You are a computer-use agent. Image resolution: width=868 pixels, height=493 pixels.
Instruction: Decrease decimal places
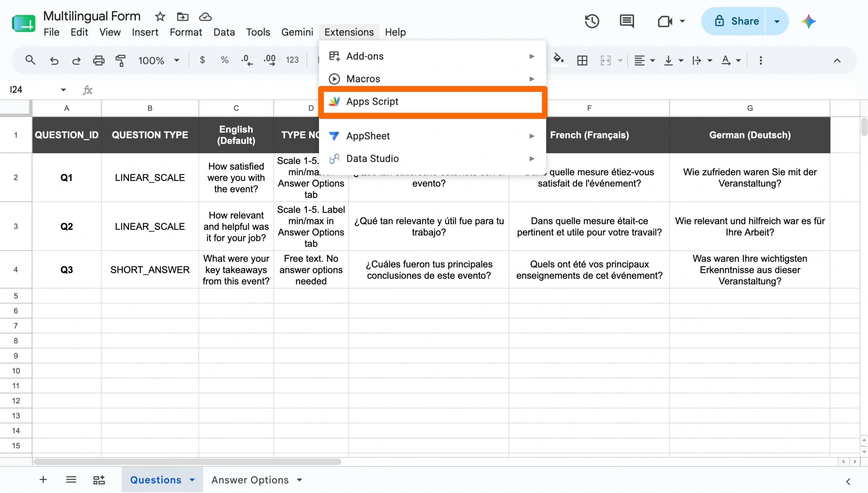click(247, 60)
